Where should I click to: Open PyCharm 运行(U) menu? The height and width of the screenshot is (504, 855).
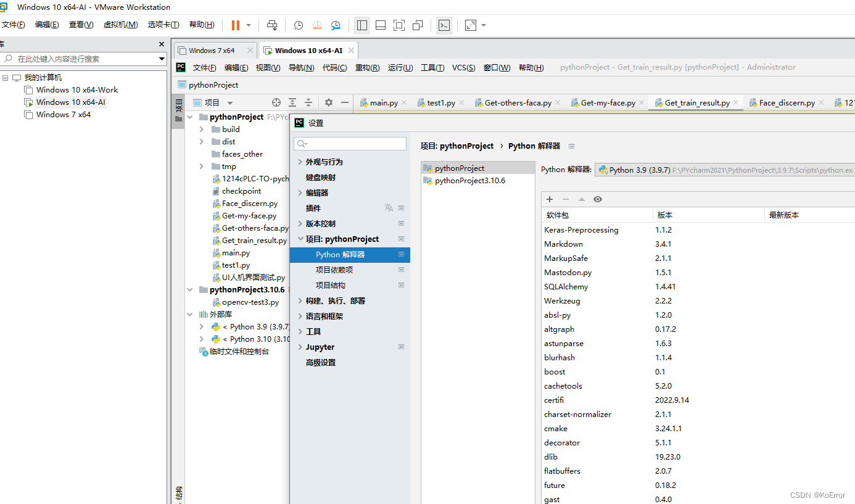click(400, 68)
